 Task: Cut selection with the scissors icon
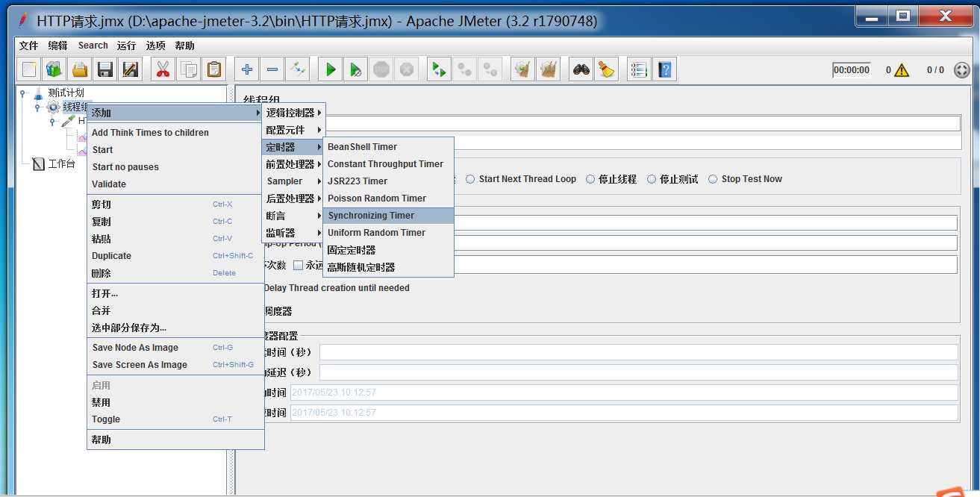[163, 70]
